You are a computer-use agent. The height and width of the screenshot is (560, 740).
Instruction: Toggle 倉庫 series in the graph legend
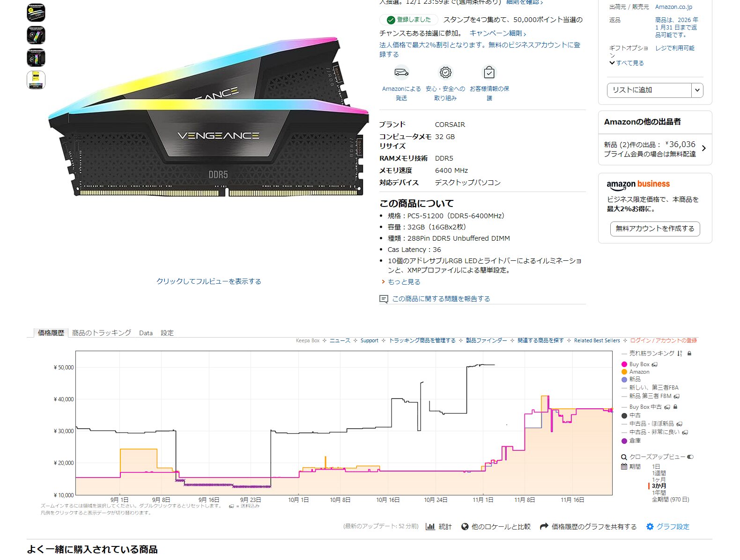(631, 441)
